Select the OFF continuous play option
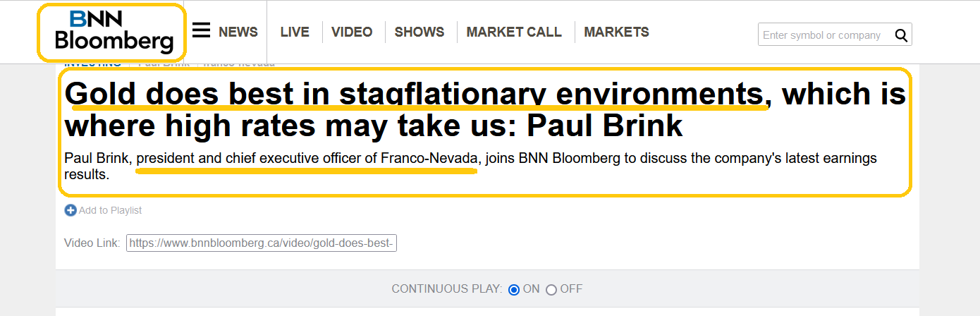The image size is (980, 316). (x=551, y=289)
